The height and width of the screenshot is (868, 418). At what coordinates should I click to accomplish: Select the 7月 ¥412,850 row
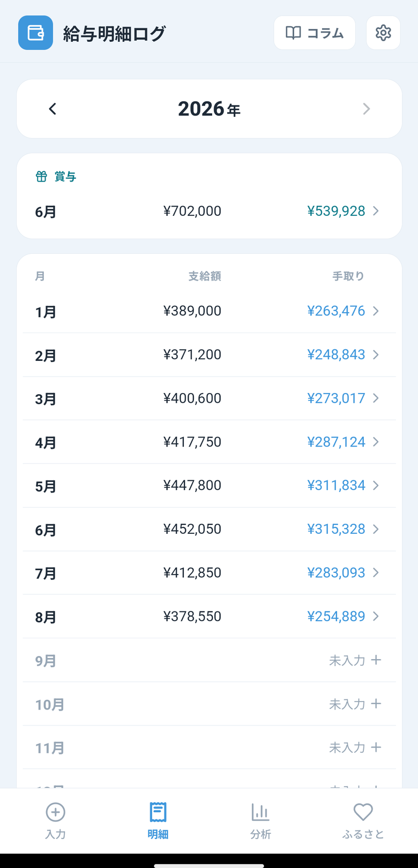[209, 573]
